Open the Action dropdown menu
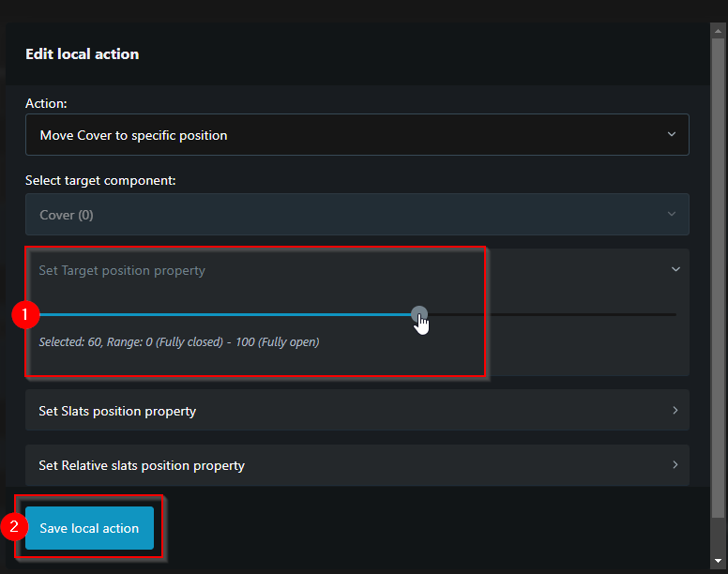This screenshot has height=574, width=728. coord(356,135)
